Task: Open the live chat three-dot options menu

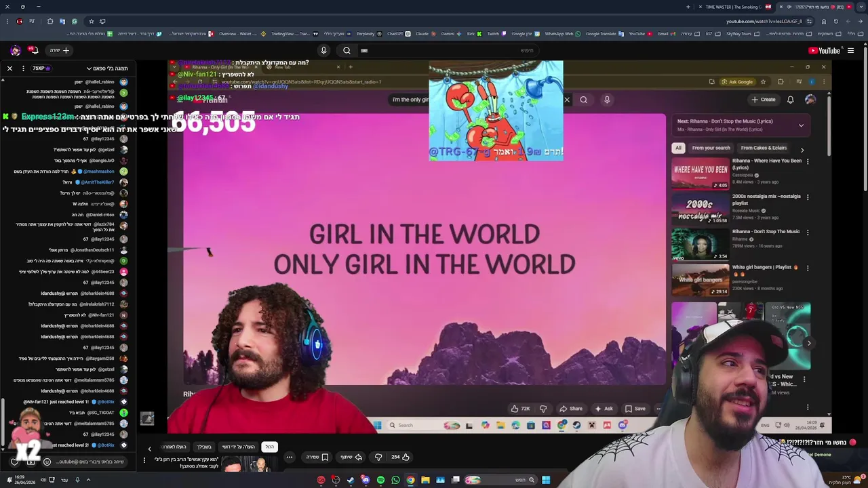Action: (23, 68)
